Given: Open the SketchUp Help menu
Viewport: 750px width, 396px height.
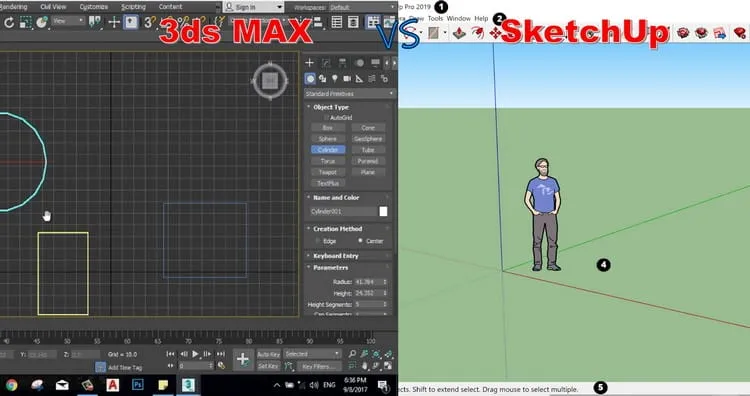Looking at the screenshot, I should pyautogui.click(x=481, y=18).
